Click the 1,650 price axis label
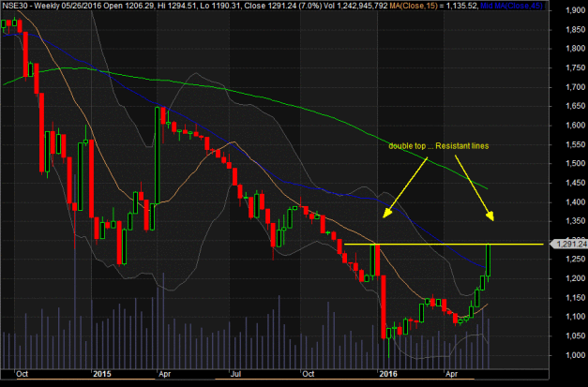The width and height of the screenshot is (588, 387). click(575, 106)
